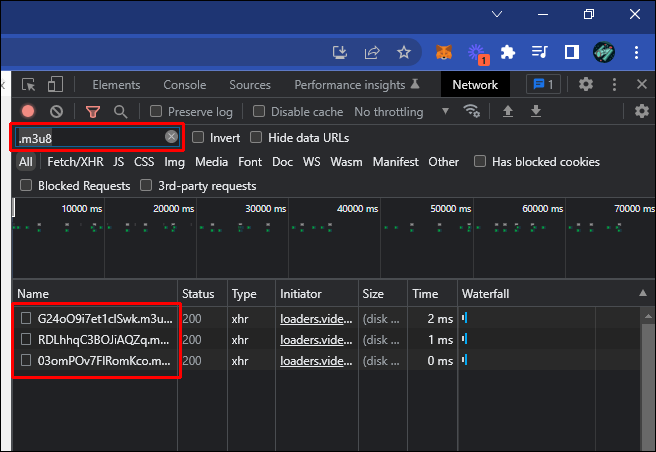This screenshot has width=656, height=452.
Task: Open the first loaders.vide initiator link
Action: click(x=315, y=318)
